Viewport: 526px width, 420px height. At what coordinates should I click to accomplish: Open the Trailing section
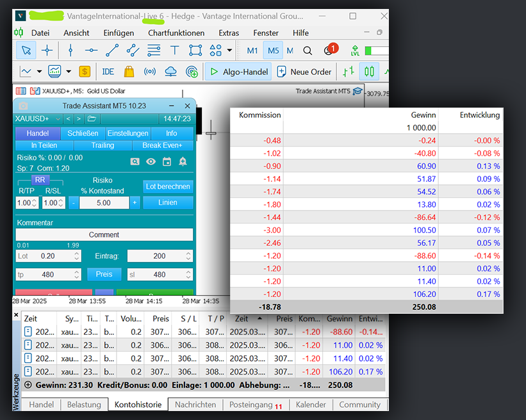(x=103, y=145)
